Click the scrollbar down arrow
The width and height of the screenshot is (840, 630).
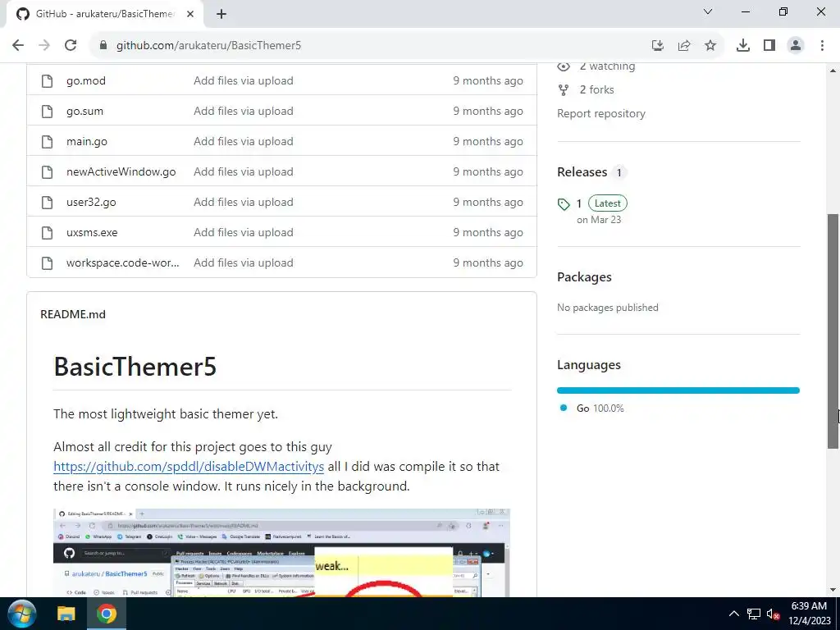[x=833, y=590]
